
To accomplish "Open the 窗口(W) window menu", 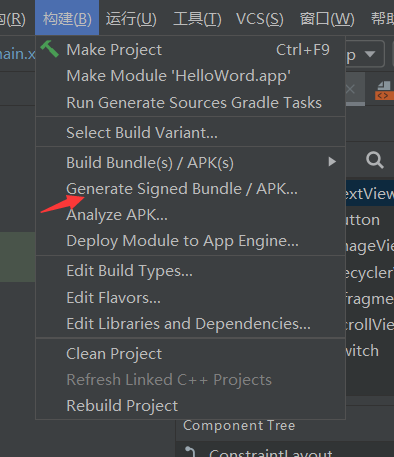I will tap(327, 18).
